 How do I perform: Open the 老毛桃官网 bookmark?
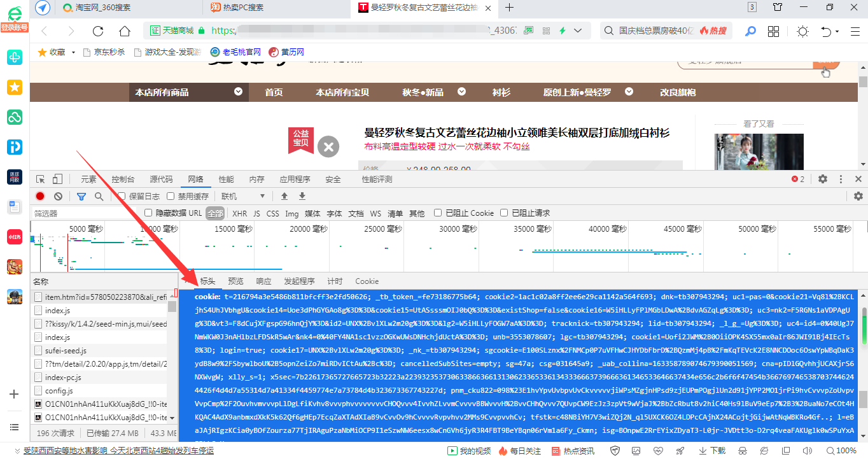pos(235,52)
